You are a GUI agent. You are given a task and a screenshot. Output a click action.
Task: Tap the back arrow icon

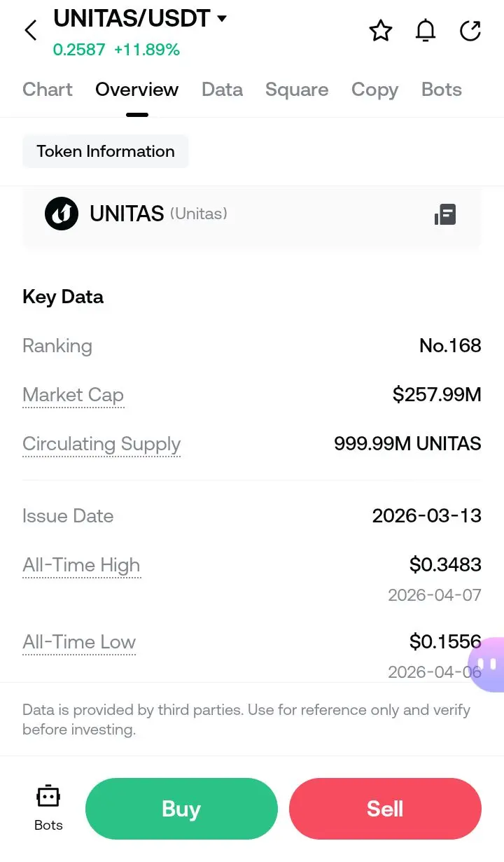pos(31,30)
